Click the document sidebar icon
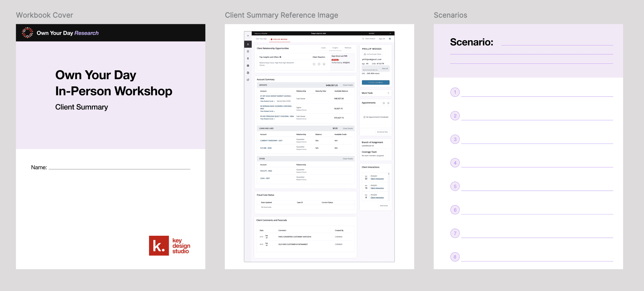644x291 pixels. pyautogui.click(x=248, y=73)
